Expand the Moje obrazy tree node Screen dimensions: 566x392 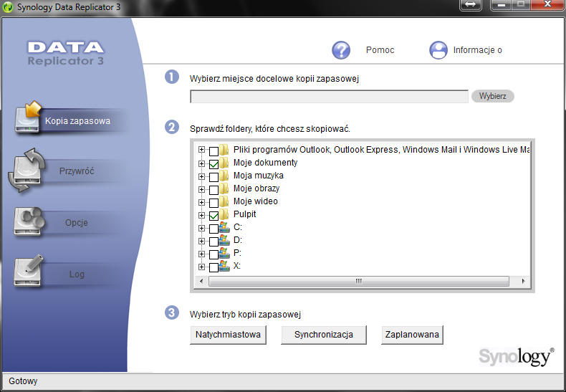(201, 189)
